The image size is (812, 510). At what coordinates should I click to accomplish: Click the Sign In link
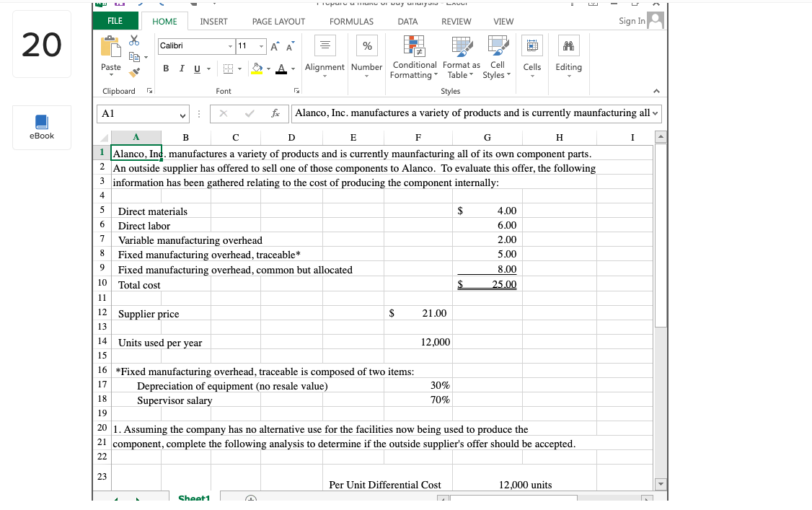631,21
